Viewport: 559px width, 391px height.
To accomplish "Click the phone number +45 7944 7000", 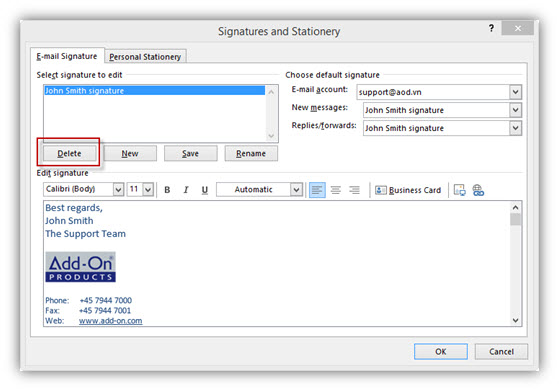I will coord(106,300).
